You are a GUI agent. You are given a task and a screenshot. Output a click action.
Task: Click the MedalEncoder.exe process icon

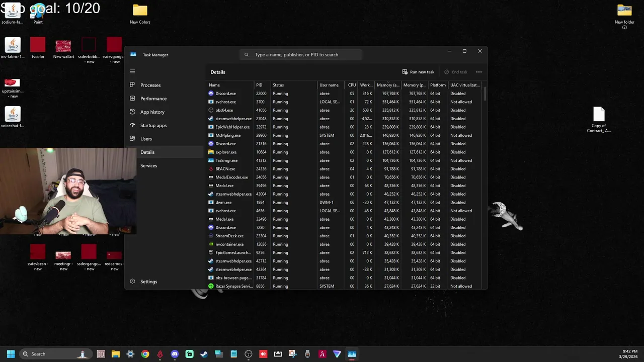211,177
